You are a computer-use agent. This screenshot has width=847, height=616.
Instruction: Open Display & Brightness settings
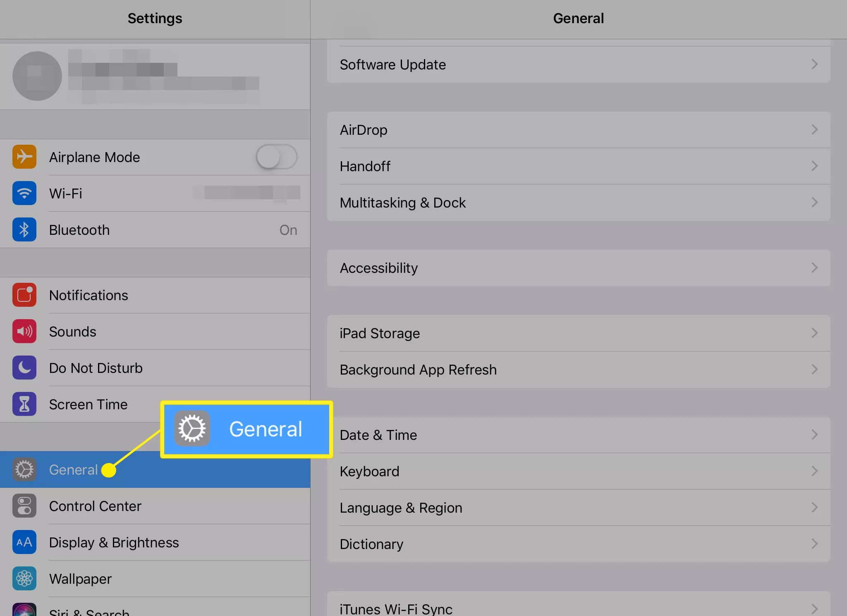pos(155,542)
